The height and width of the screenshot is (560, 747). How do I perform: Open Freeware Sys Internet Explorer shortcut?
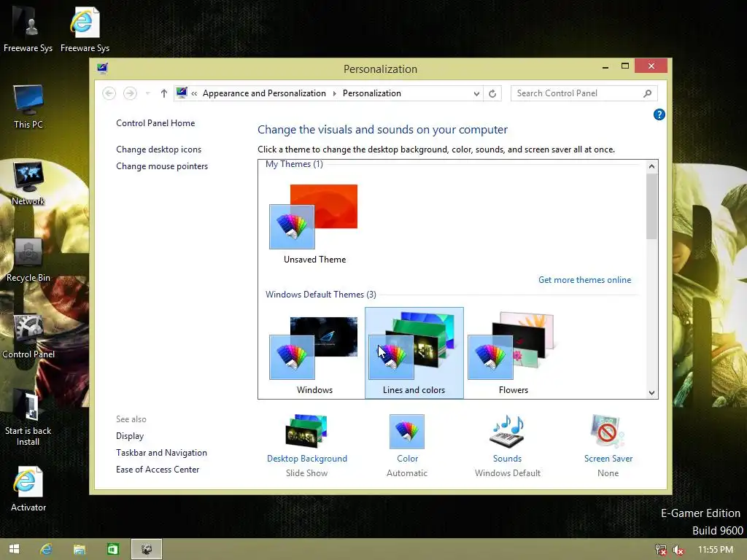click(x=85, y=29)
